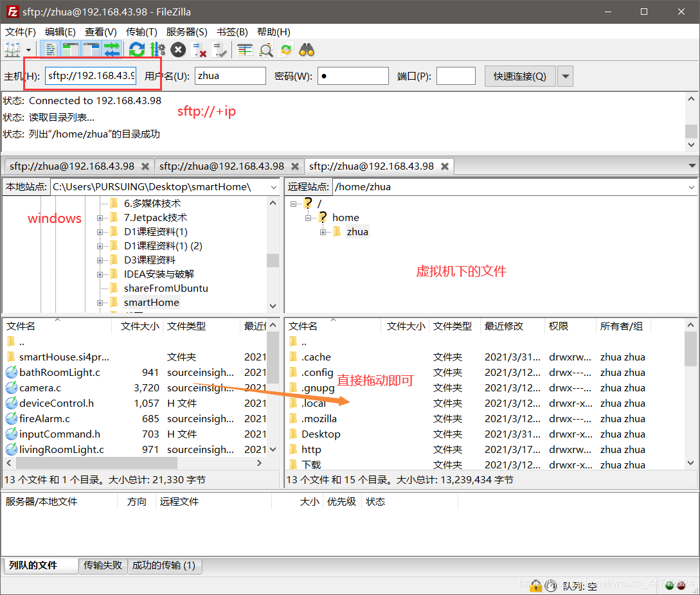This screenshot has width=700, height=595.
Task: Open the quick connect history dropdown
Action: pos(565,76)
